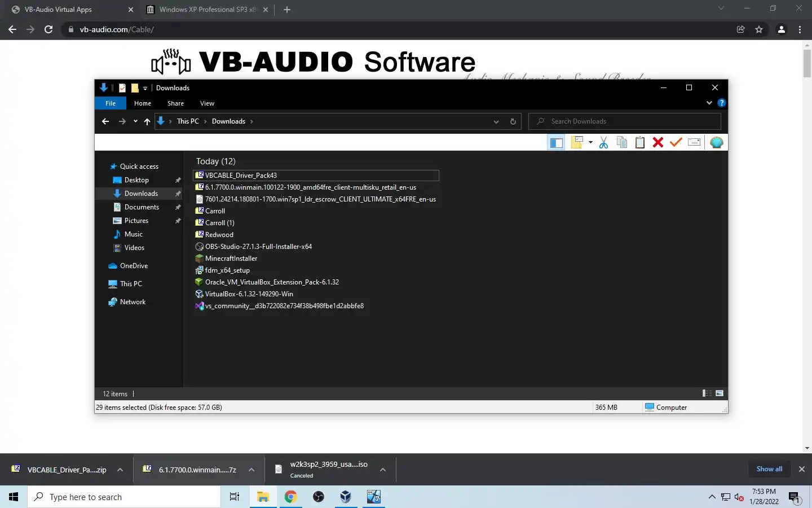Viewport: 812px width, 508px height.
Task: Select Documents in navigation pane
Action: coord(142,207)
